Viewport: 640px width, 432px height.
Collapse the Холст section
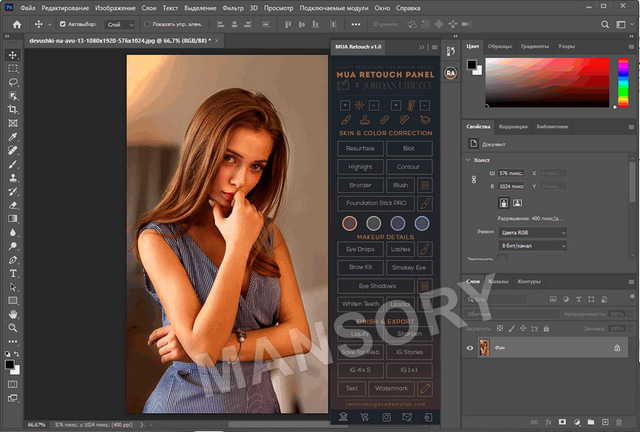469,160
